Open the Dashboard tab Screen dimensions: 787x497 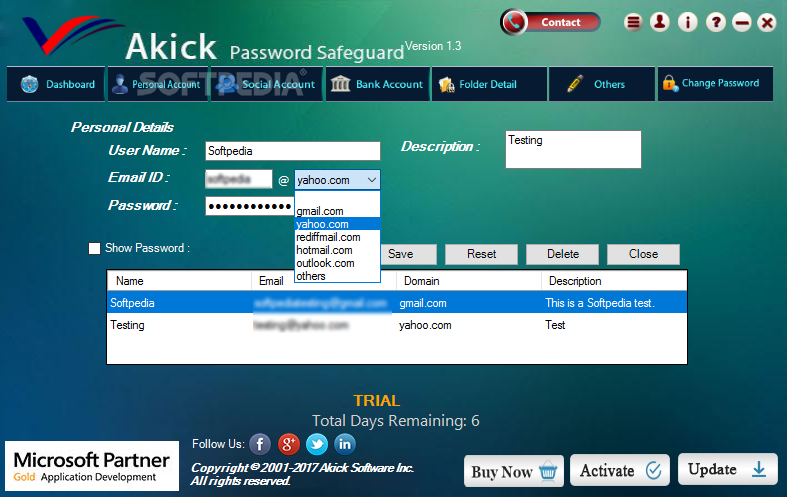(56, 84)
